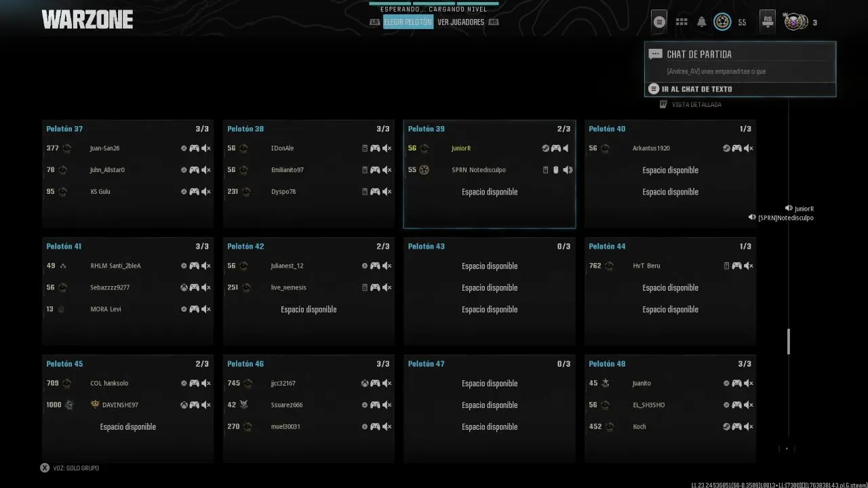The width and height of the screenshot is (868, 488).
Task: Click the controller icon next to Emilianito97
Action: (375, 170)
